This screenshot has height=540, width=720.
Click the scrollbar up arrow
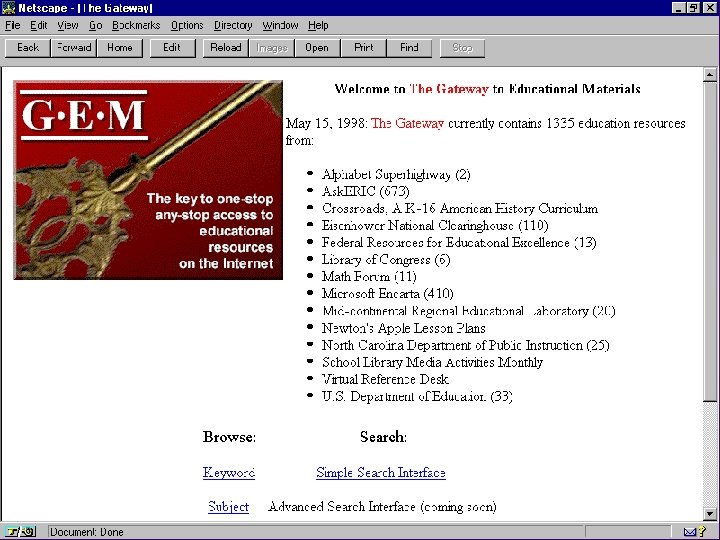click(x=709, y=74)
